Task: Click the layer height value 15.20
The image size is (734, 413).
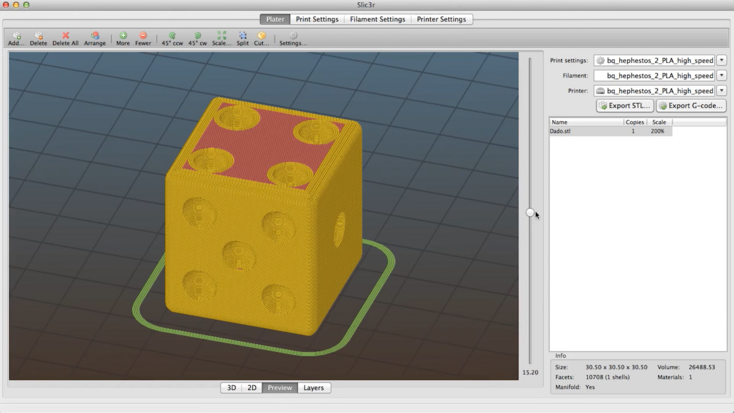Action: (x=530, y=372)
